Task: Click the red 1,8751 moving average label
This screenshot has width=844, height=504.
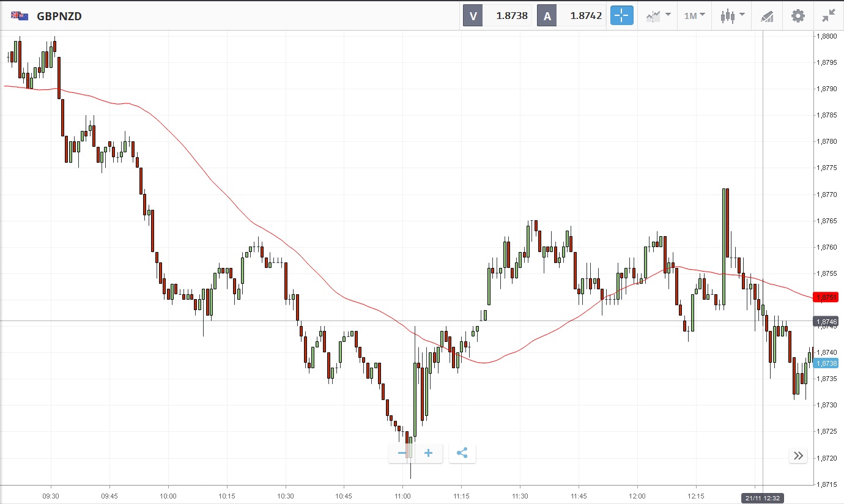Action: pyautogui.click(x=826, y=297)
